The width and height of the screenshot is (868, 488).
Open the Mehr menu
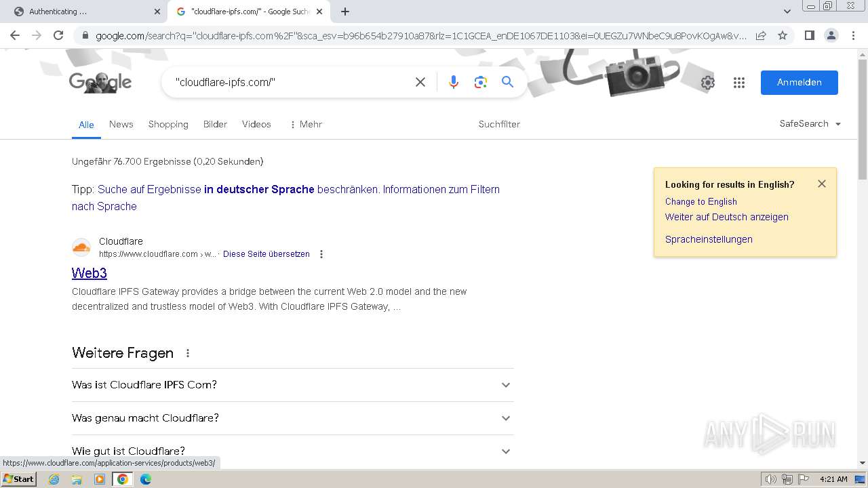coord(305,124)
